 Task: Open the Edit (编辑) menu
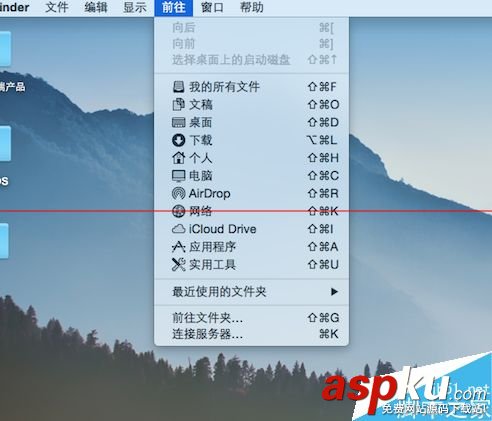96,7
